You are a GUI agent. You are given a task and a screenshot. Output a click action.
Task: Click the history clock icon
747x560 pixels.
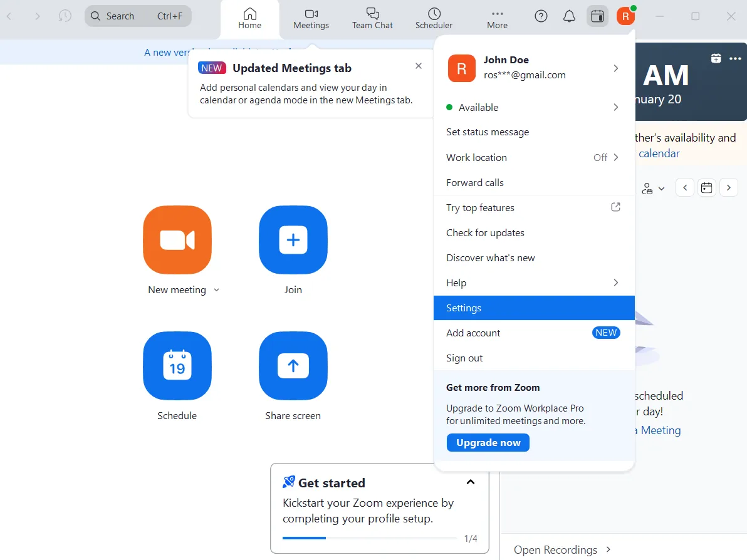[65, 16]
